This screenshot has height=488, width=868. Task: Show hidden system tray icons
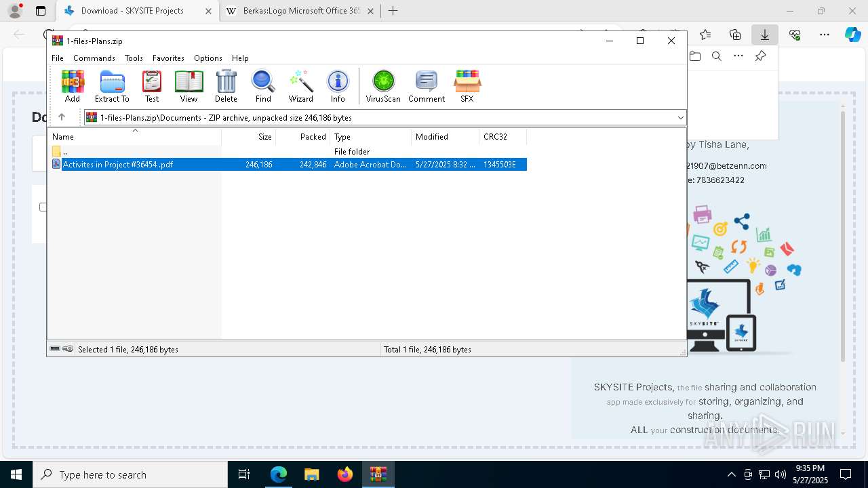(x=731, y=474)
